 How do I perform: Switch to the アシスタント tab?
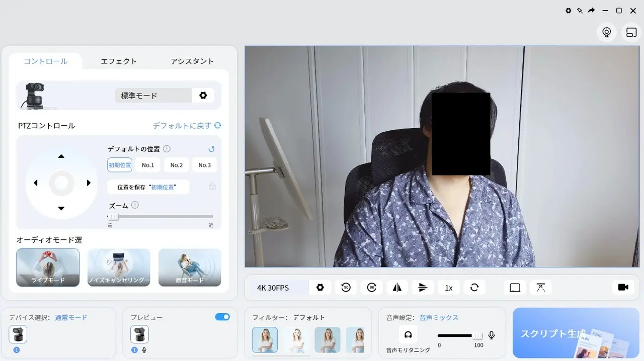pyautogui.click(x=192, y=61)
